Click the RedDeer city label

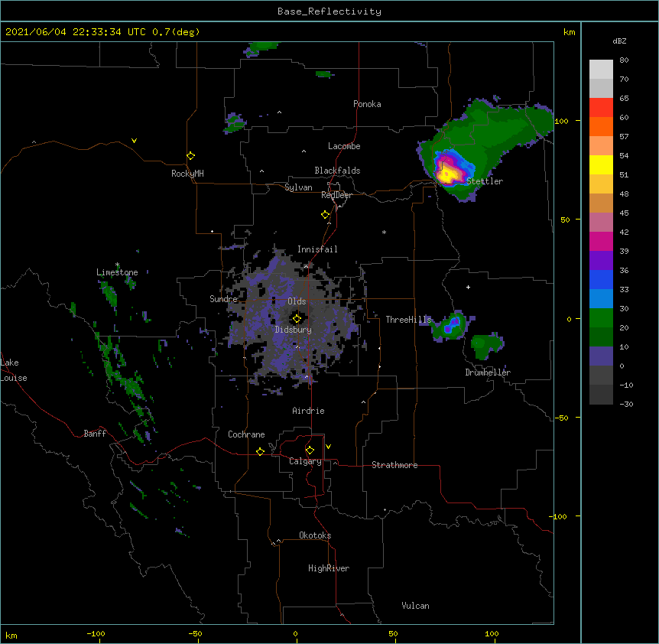click(x=336, y=195)
